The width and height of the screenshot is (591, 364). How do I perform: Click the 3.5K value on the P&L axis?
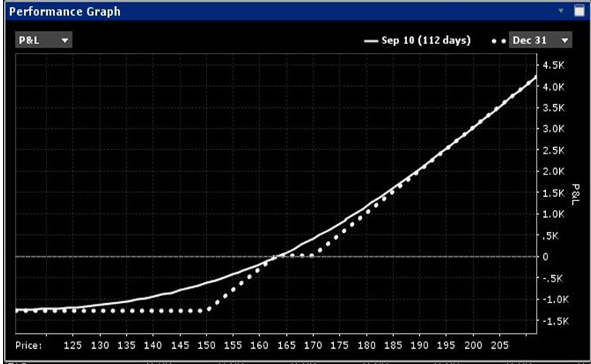(x=553, y=108)
